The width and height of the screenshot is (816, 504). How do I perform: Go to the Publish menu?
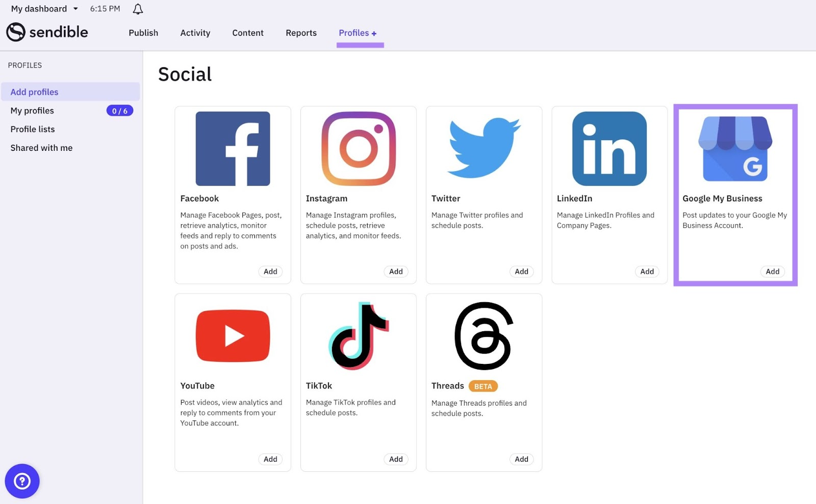click(x=143, y=33)
